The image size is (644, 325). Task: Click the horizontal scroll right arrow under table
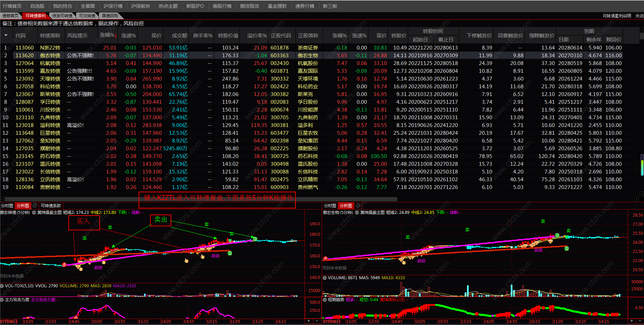click(636, 199)
